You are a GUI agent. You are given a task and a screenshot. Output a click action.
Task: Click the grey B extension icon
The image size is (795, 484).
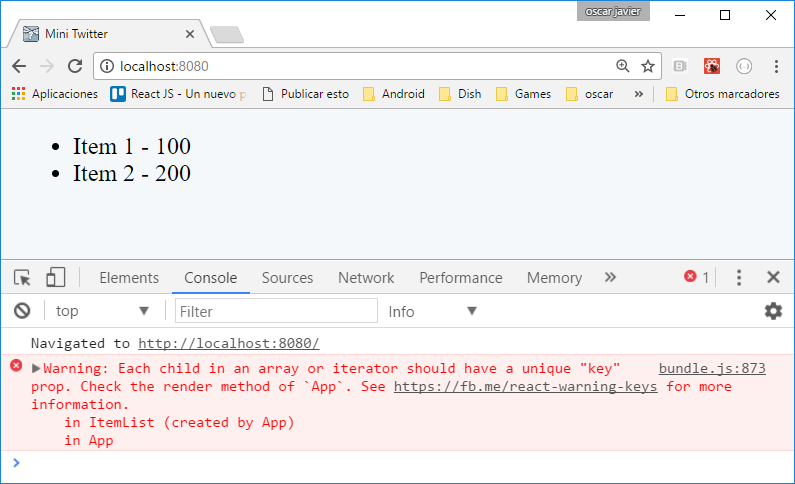679,66
